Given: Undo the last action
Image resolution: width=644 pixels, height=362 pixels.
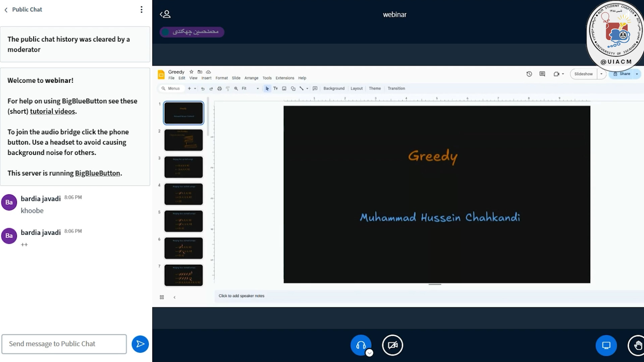Looking at the screenshot, I should pyautogui.click(x=203, y=88).
